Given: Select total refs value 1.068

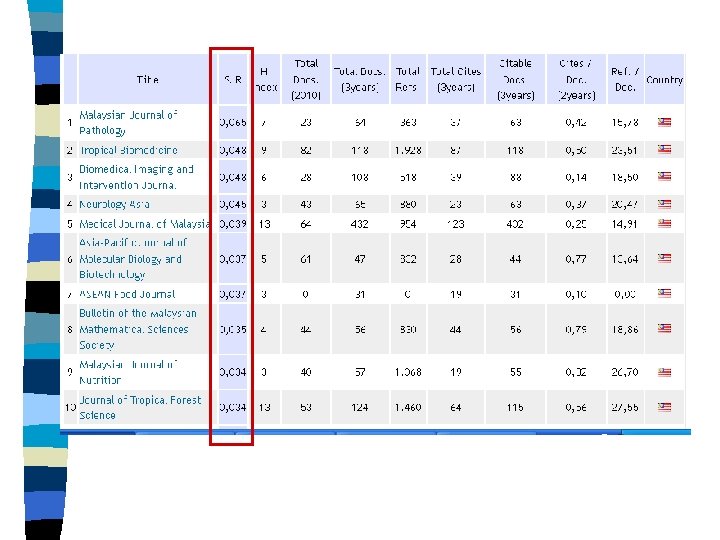Looking at the screenshot, I should click(408, 372).
